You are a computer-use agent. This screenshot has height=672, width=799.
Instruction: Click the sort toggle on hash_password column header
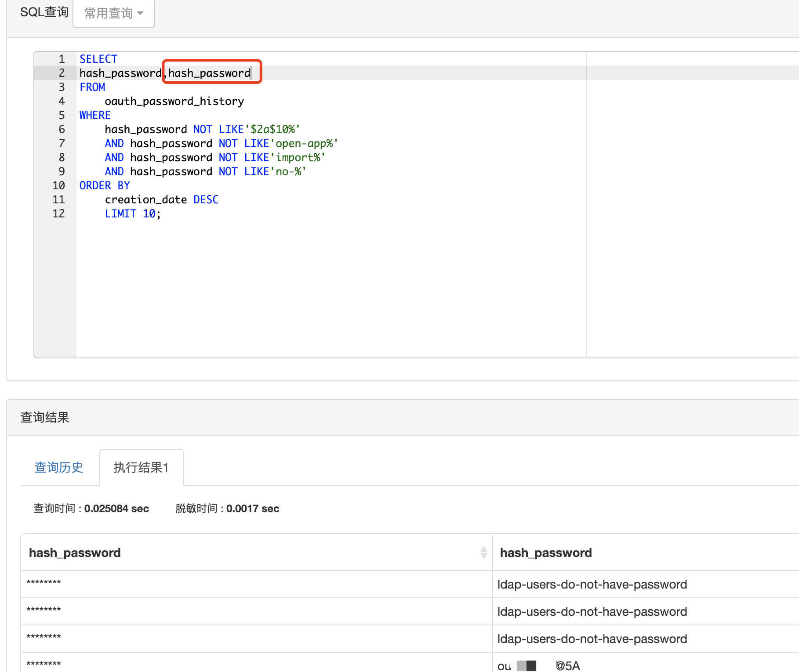point(483,553)
